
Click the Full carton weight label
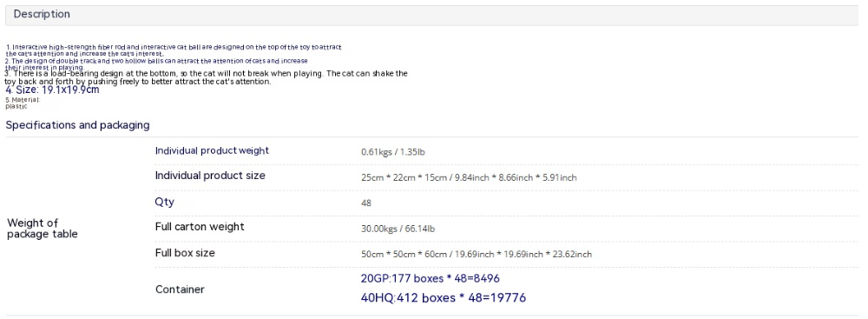200,226
